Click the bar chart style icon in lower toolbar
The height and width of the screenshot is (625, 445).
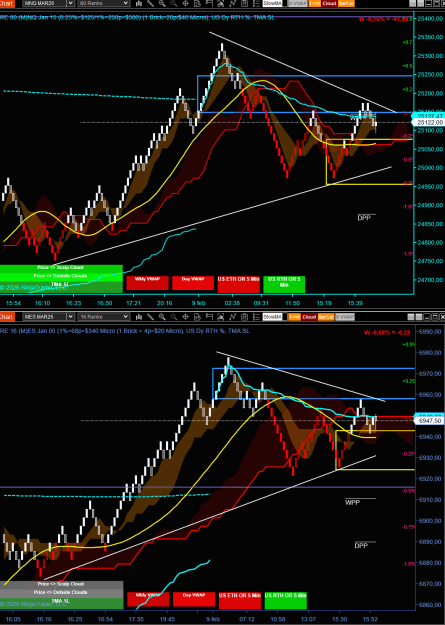click(139, 317)
